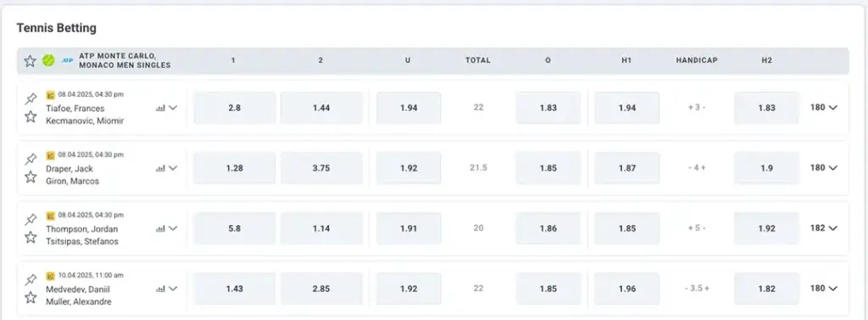Pin the Medvedev vs Muller match
The image size is (868, 320).
pyautogui.click(x=31, y=280)
